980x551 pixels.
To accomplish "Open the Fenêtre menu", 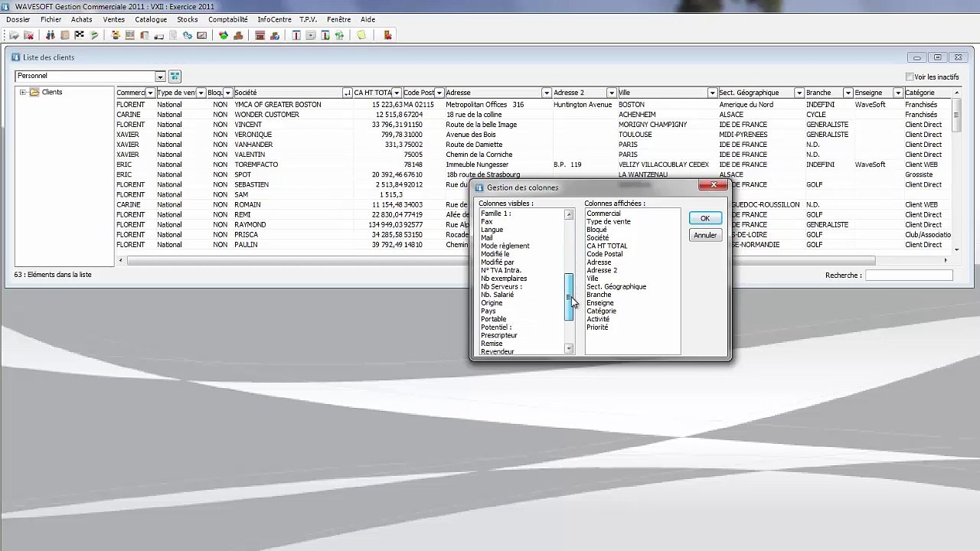I will coord(338,19).
